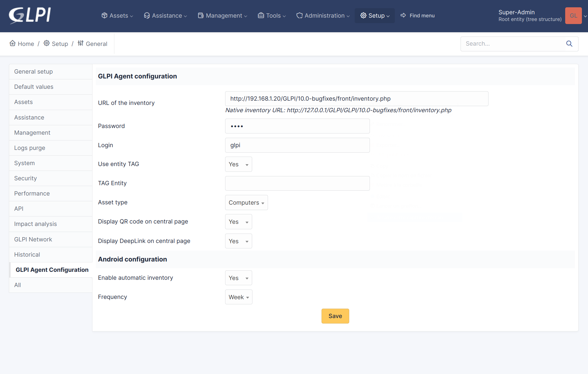Select the Assets sidebar tab
Viewport: 588px width, 374px height.
[x=50, y=102]
